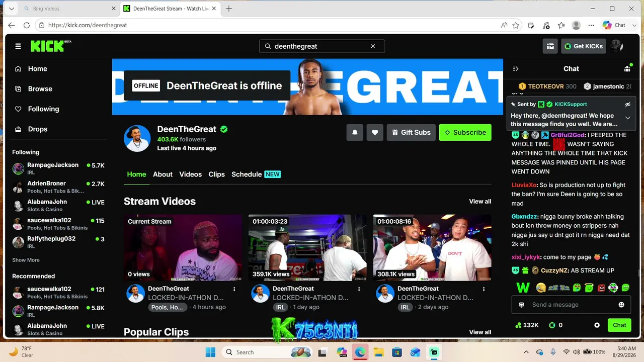Switch to the Clips tab

(217, 174)
